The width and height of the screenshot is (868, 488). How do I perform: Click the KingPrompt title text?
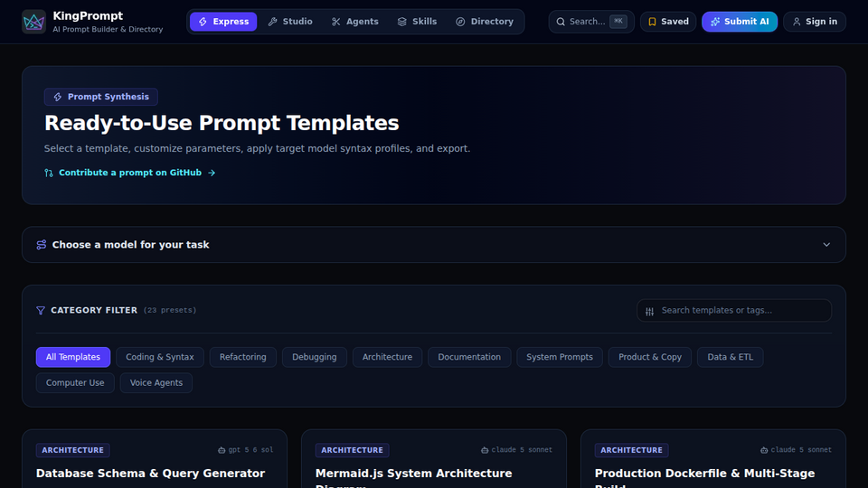(88, 16)
